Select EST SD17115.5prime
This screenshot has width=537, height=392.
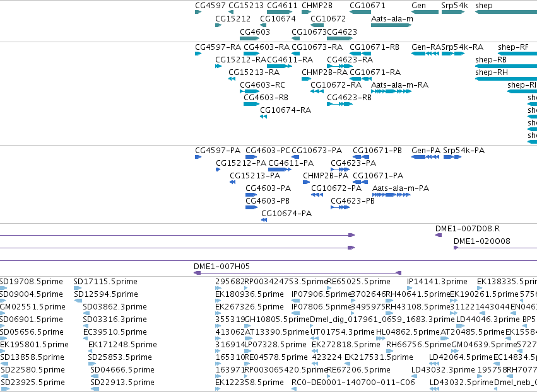[105, 282]
